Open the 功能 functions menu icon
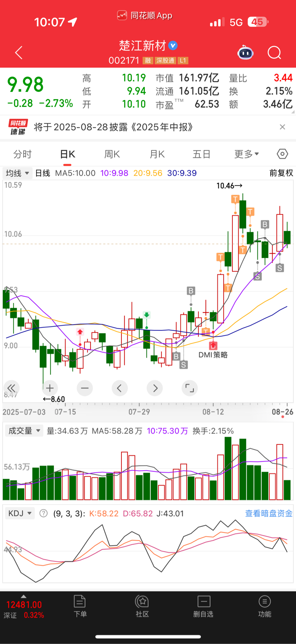The width and height of the screenshot is (296, 644). click(264, 602)
